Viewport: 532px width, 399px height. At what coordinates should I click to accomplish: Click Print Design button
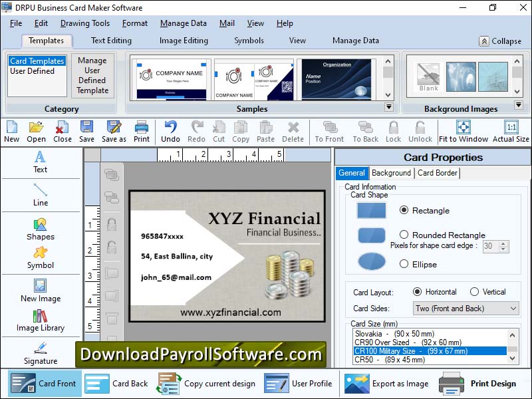click(x=477, y=384)
